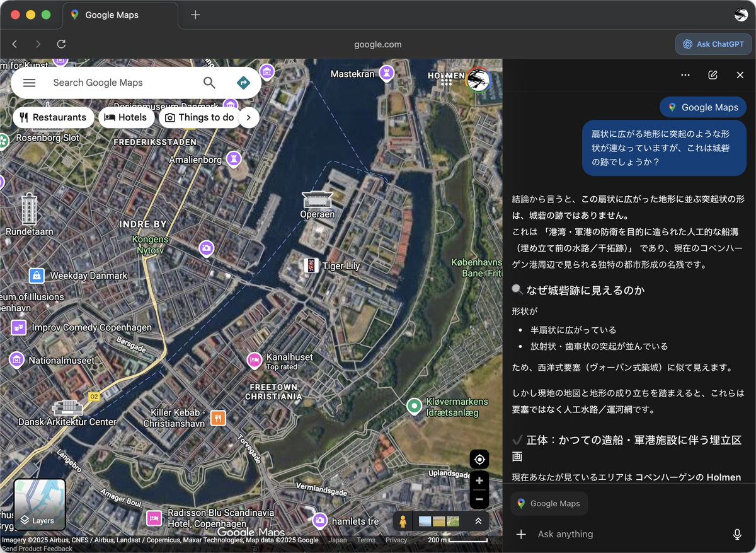
Task: Show more category chips with the arrow
Action: point(249,117)
